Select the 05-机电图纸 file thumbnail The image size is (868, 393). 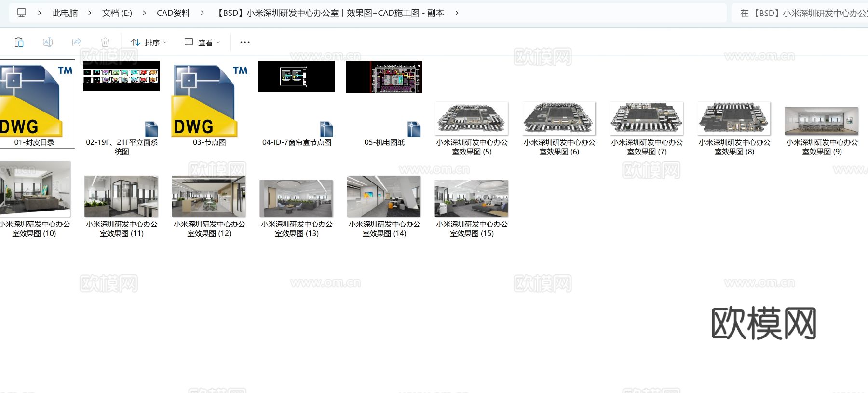[384, 77]
